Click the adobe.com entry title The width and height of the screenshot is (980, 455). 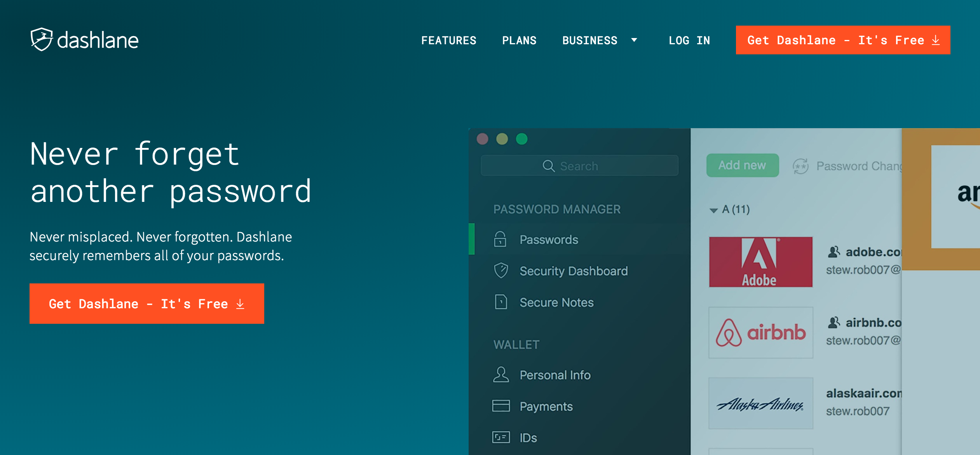[x=874, y=252]
